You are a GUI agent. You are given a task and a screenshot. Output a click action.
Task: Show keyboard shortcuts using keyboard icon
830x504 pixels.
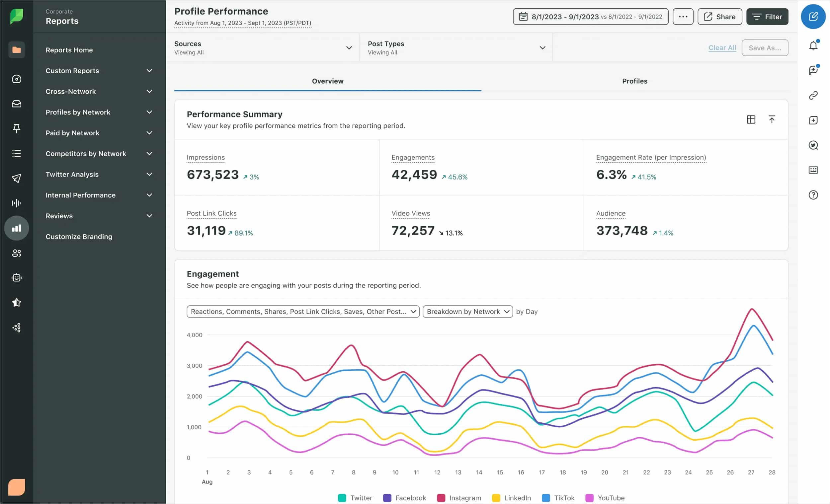coord(814,170)
